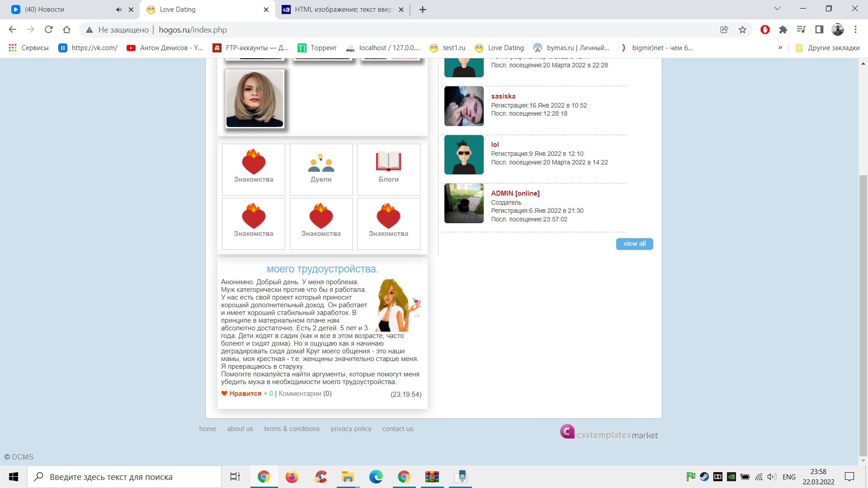Expand the hidden bookmarks chevron
868x488 pixels.
point(780,48)
